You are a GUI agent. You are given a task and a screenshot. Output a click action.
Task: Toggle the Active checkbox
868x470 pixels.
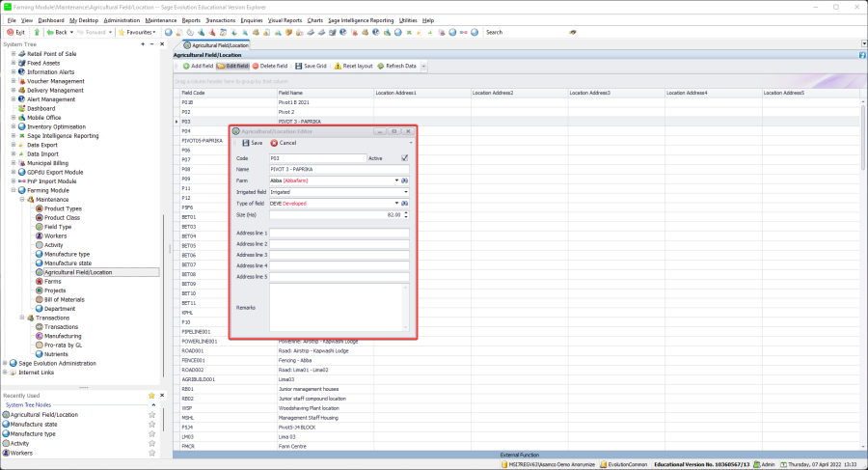point(405,157)
